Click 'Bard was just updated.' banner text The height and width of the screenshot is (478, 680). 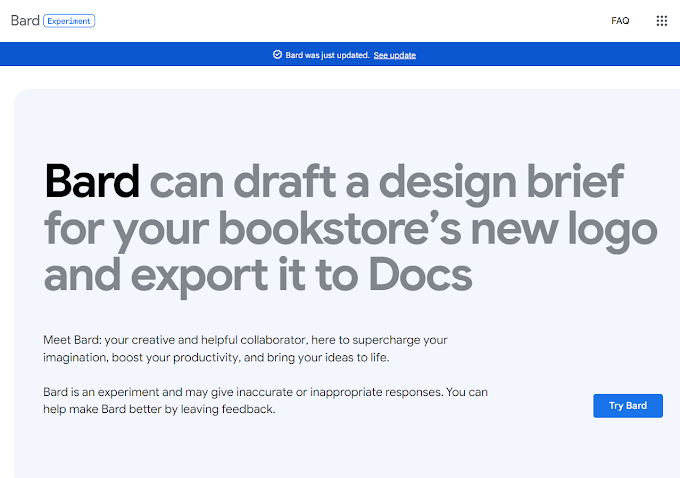click(x=327, y=55)
